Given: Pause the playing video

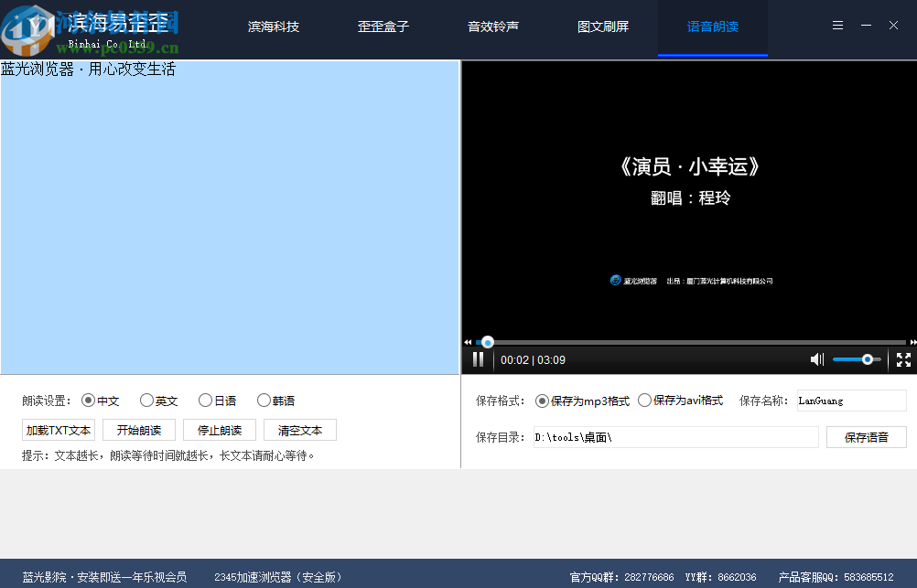Looking at the screenshot, I should pos(478,359).
